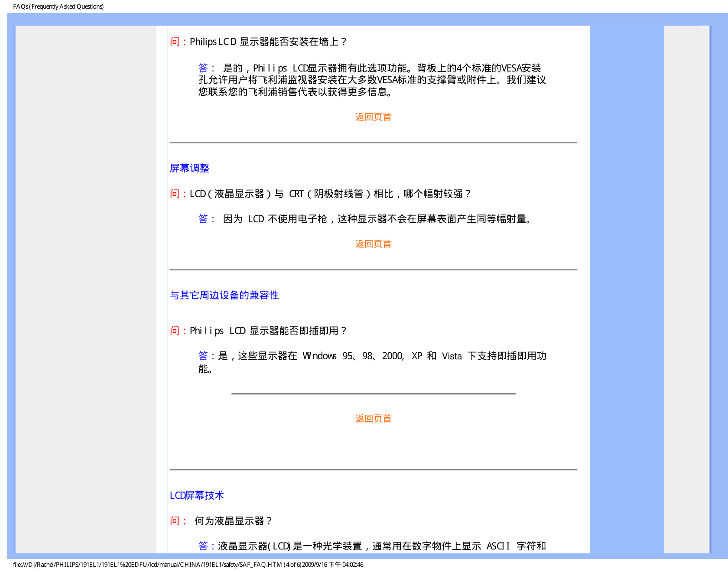Click the question Philips LCD 显示器能否即插即用
Screen dimensions: 728x572
tap(258, 331)
